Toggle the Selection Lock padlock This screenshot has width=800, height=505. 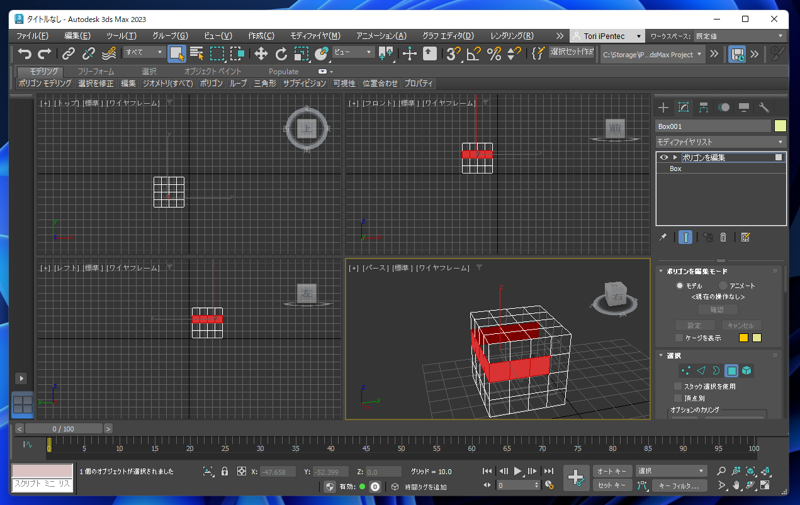(224, 471)
